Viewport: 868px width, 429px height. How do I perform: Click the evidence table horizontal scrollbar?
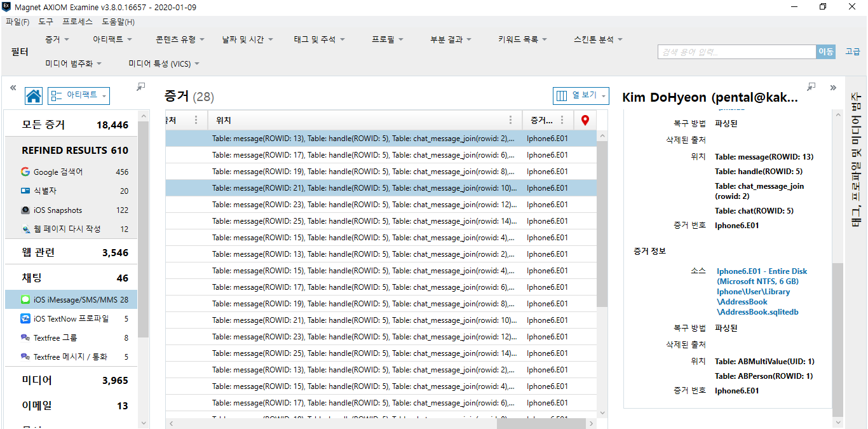[x=541, y=423]
